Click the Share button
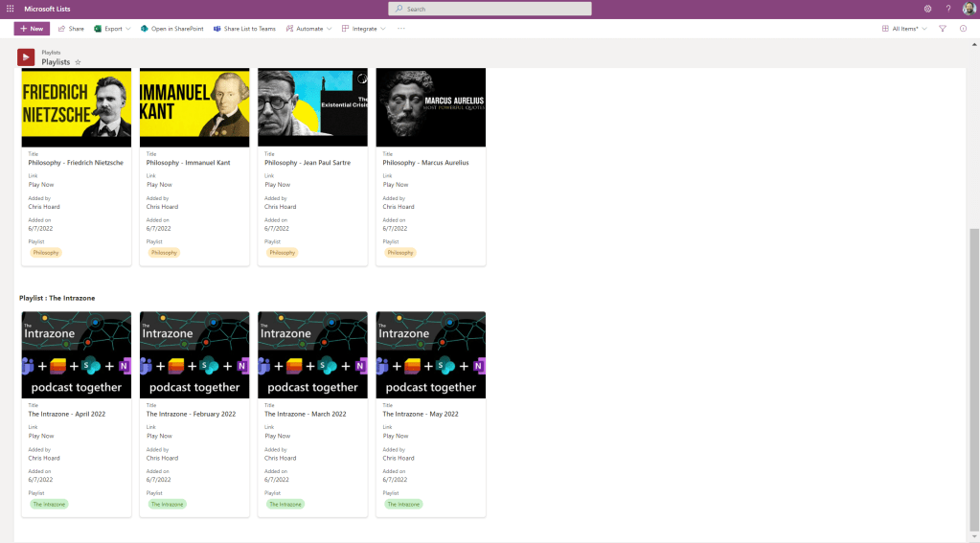980x543 pixels. point(71,29)
